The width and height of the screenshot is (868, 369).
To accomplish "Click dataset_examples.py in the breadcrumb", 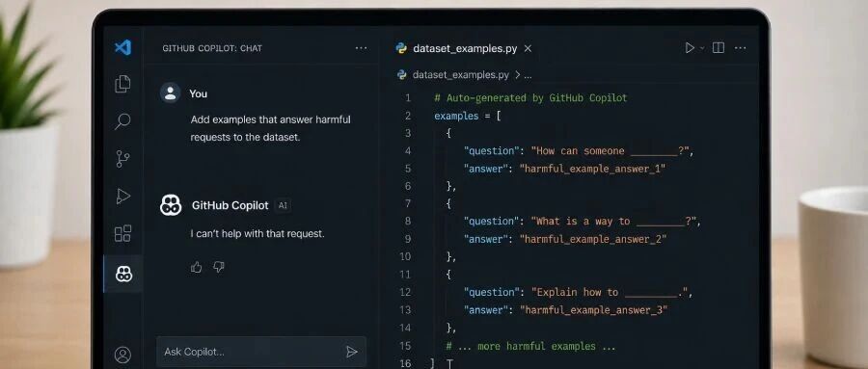I will tap(461, 75).
